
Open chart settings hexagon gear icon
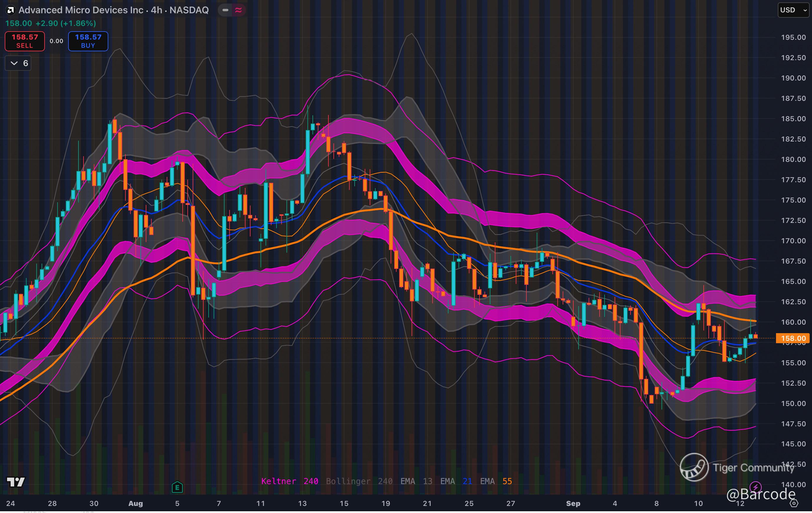(794, 503)
